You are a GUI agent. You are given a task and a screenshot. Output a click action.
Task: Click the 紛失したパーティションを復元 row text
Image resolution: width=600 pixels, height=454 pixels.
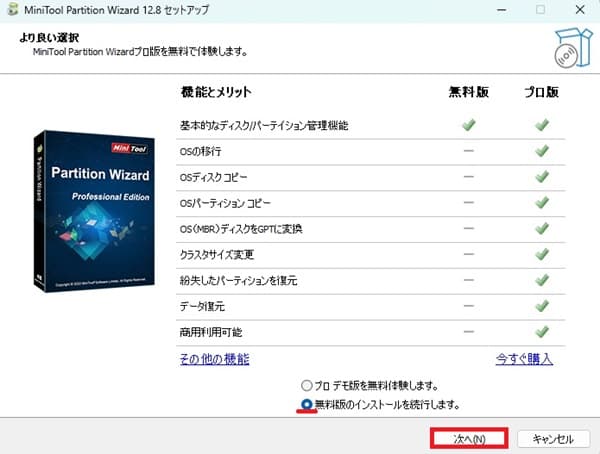238,281
